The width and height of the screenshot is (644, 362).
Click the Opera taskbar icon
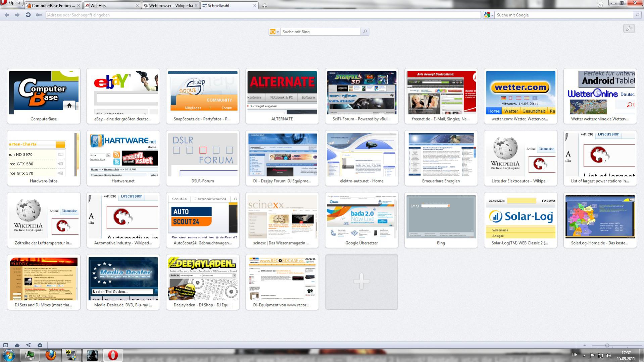[x=113, y=355]
